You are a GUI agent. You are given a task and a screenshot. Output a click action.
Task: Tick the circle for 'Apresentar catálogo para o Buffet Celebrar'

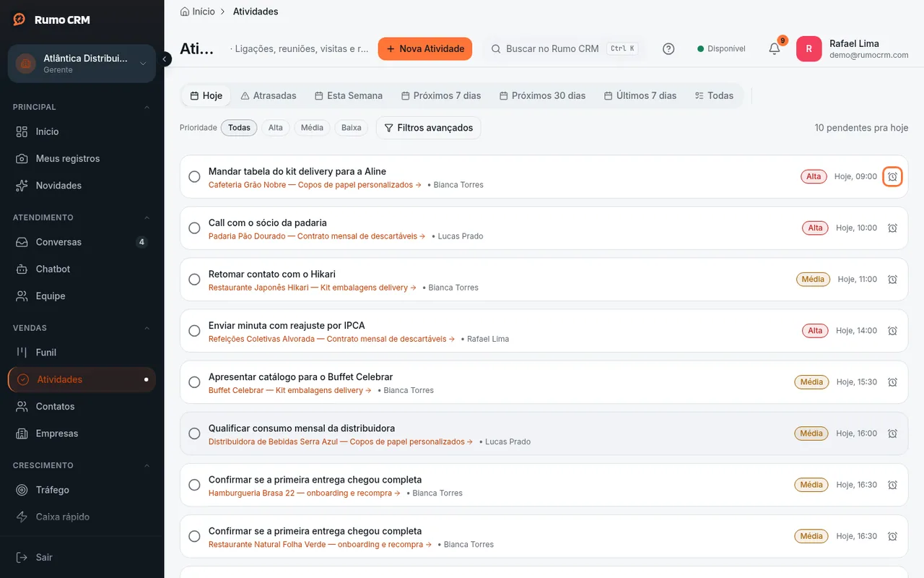(194, 382)
